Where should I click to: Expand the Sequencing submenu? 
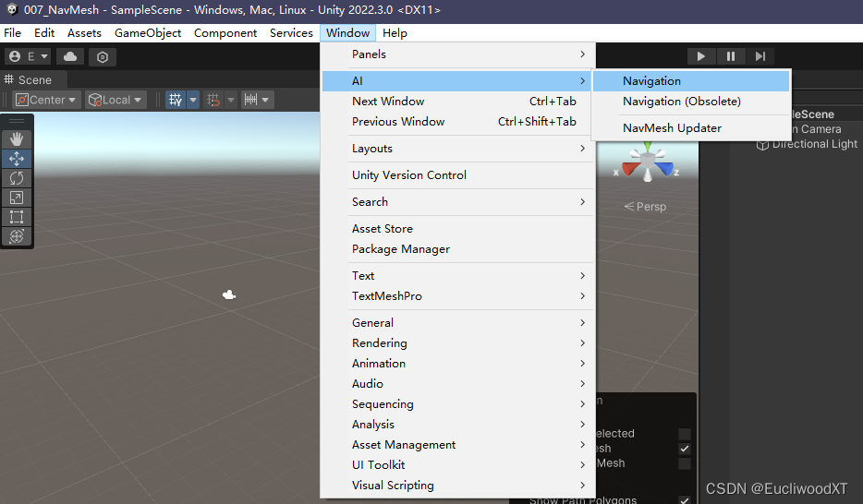coord(458,404)
